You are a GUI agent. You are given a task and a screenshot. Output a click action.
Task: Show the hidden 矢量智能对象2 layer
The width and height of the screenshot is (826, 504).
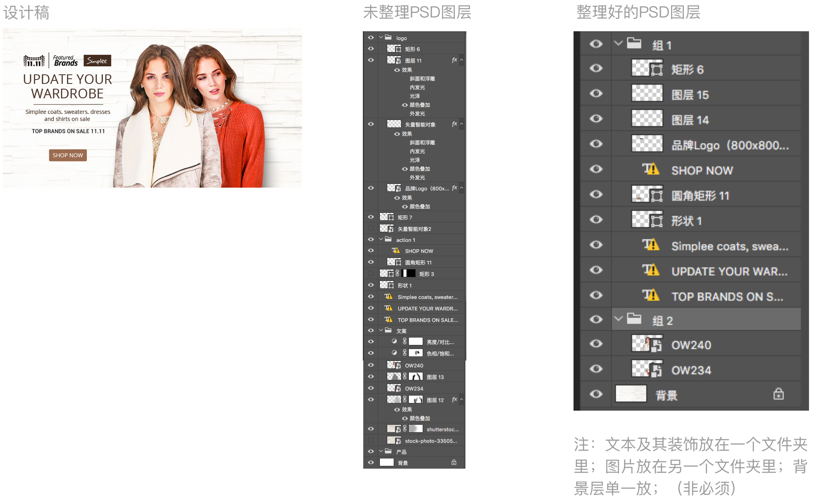tap(371, 228)
